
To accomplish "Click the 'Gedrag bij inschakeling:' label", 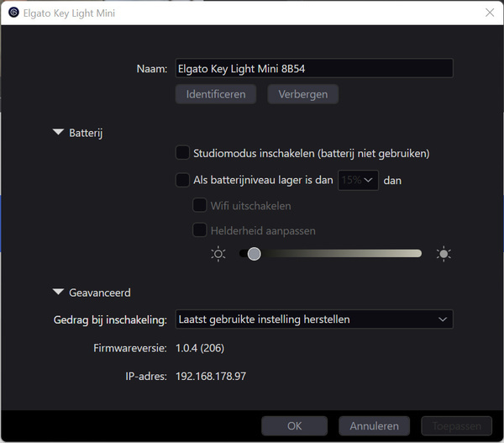I will click(110, 319).
